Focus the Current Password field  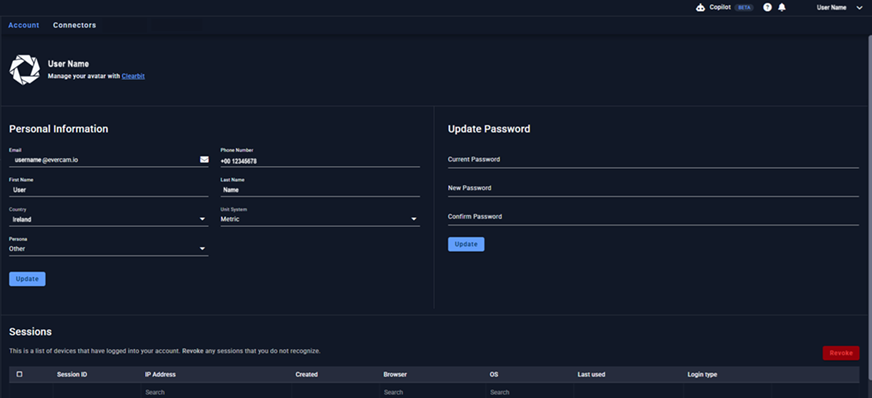pos(653,160)
